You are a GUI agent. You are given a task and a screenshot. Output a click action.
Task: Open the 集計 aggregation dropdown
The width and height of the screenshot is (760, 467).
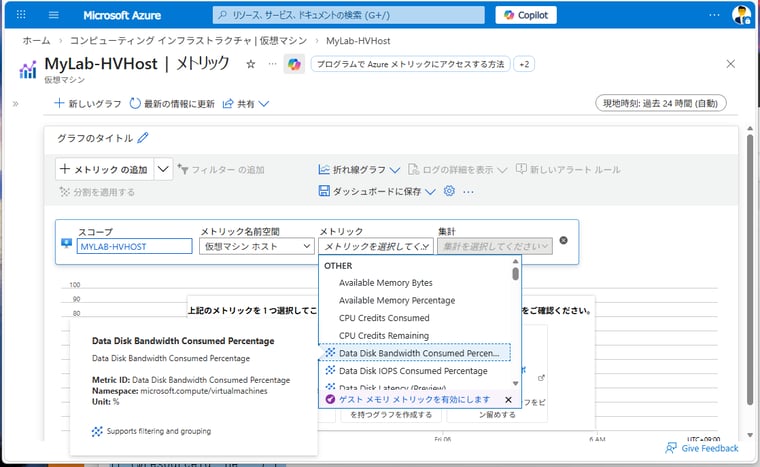[495, 246]
